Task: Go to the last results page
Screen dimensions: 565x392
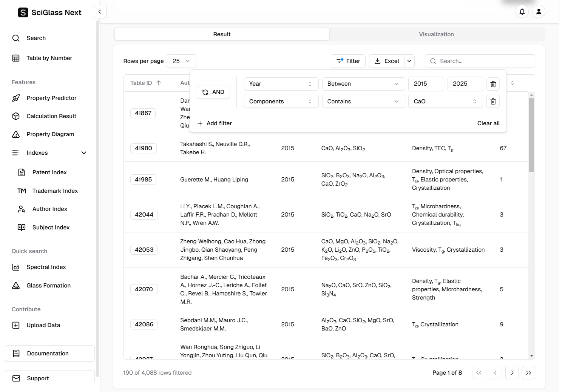Action: pos(528,373)
